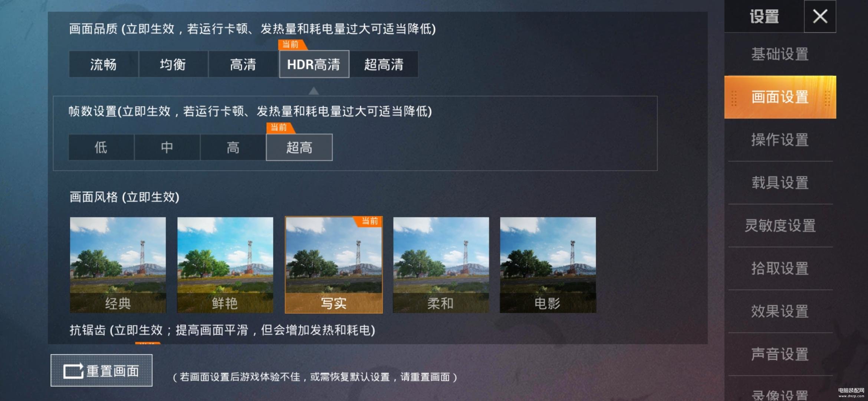Choose 超高清 graphics quality
This screenshot has width=868, height=401.
(384, 64)
